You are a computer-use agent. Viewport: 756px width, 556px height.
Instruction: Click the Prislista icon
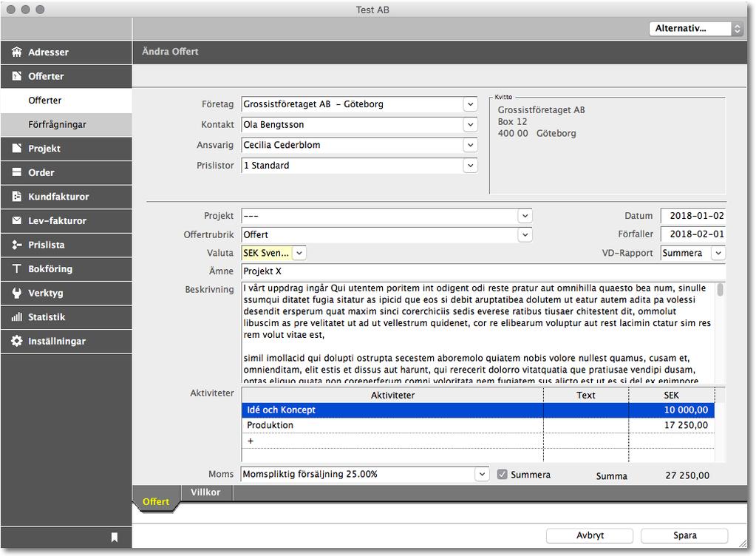(x=17, y=245)
